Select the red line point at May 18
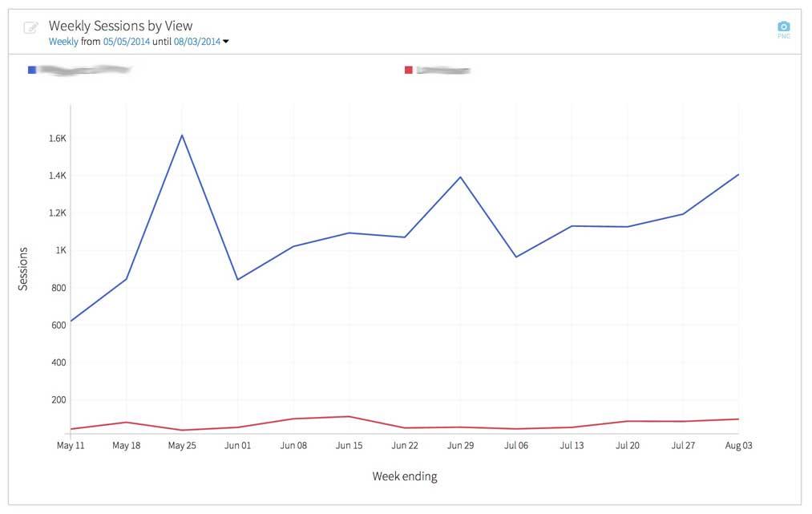This screenshot has width=812, height=514. [127, 422]
